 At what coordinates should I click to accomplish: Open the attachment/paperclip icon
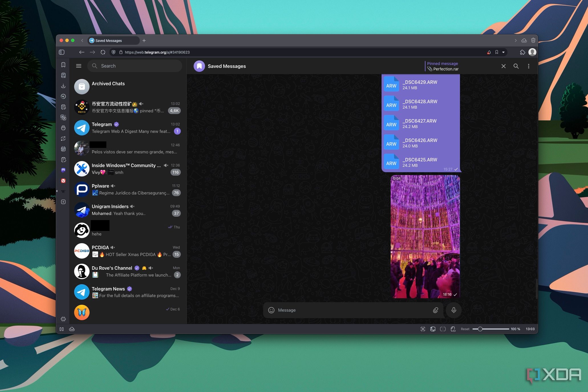point(435,310)
